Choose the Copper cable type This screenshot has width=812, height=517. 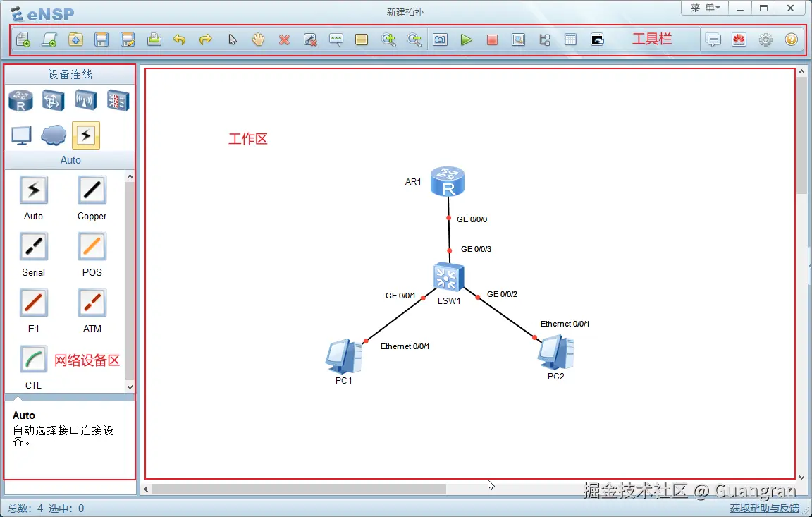point(92,190)
